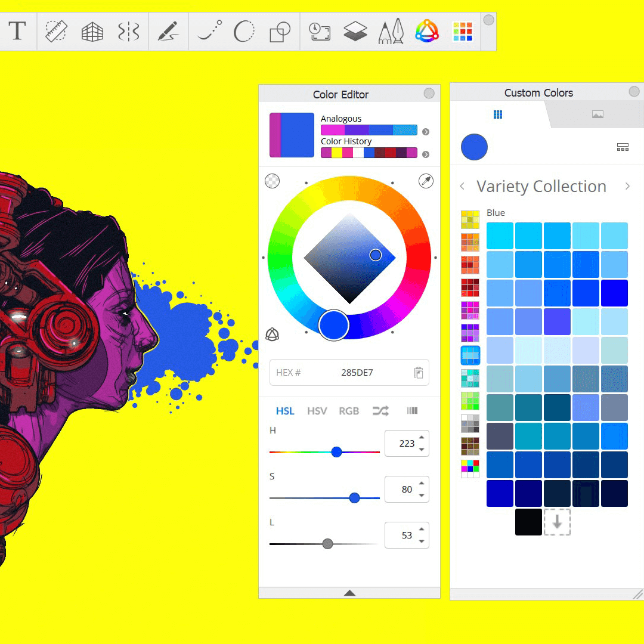Select the dark red palette group thumbnail
This screenshot has width=644, height=644.
pos(470,287)
